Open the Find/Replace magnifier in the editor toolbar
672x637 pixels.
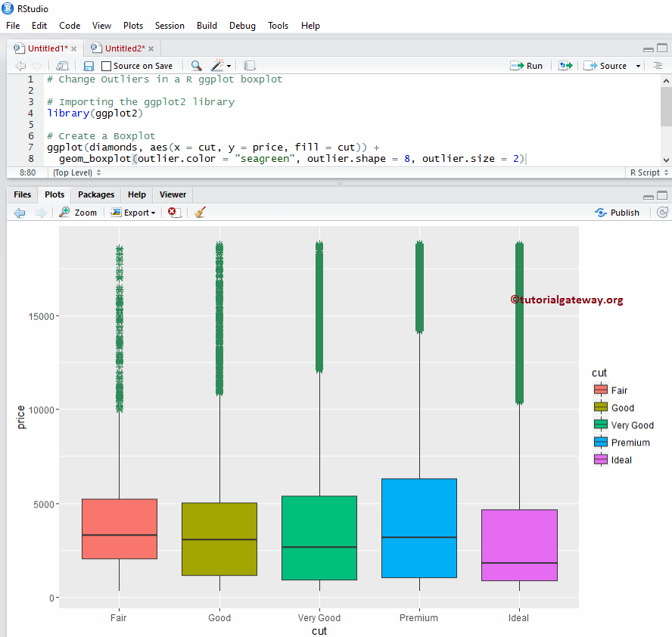click(x=198, y=66)
